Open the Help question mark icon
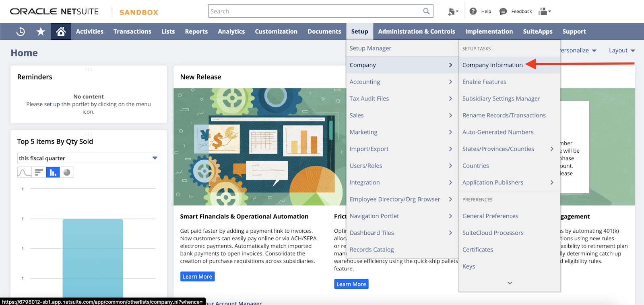The width and height of the screenshot is (644, 305). [473, 11]
